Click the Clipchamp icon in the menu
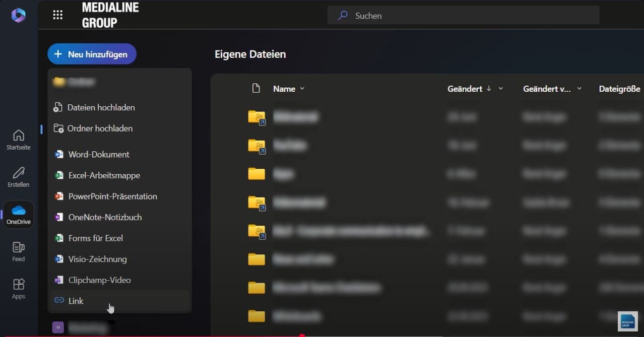The image size is (644, 337). (x=59, y=280)
